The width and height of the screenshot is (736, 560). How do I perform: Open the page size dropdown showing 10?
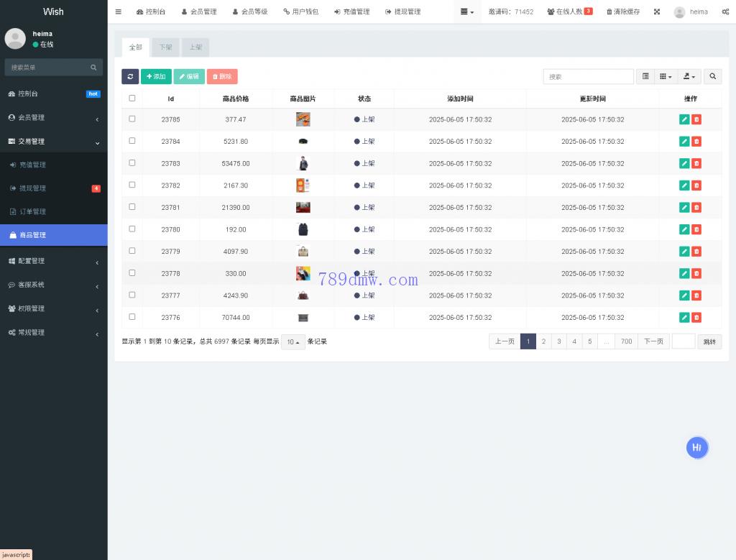(293, 341)
